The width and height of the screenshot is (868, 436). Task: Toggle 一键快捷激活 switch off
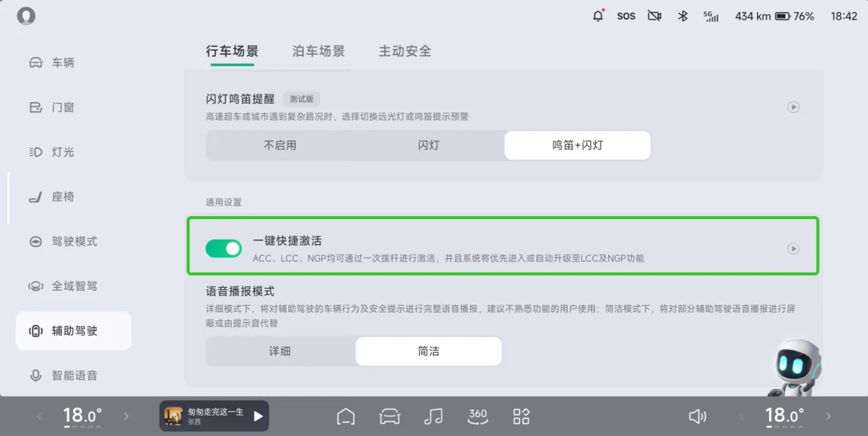pyautogui.click(x=223, y=249)
